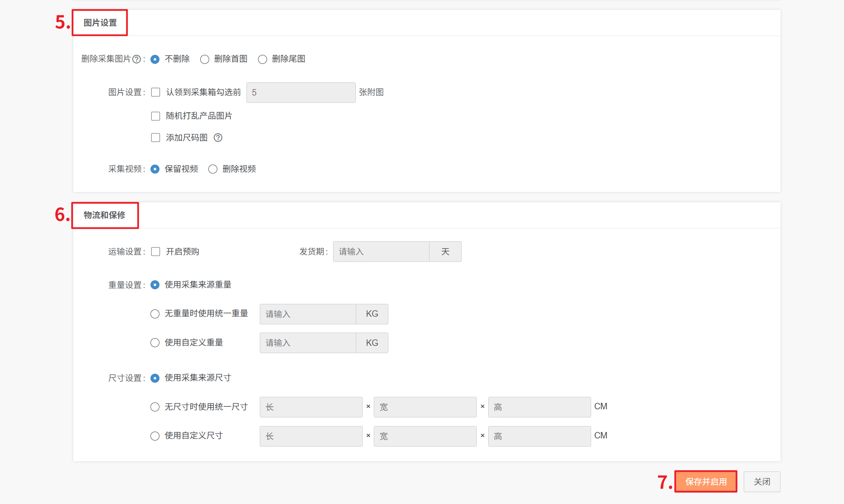Select 使用自定义重量 radio option
Image resolution: width=844 pixels, height=504 pixels.
click(155, 342)
